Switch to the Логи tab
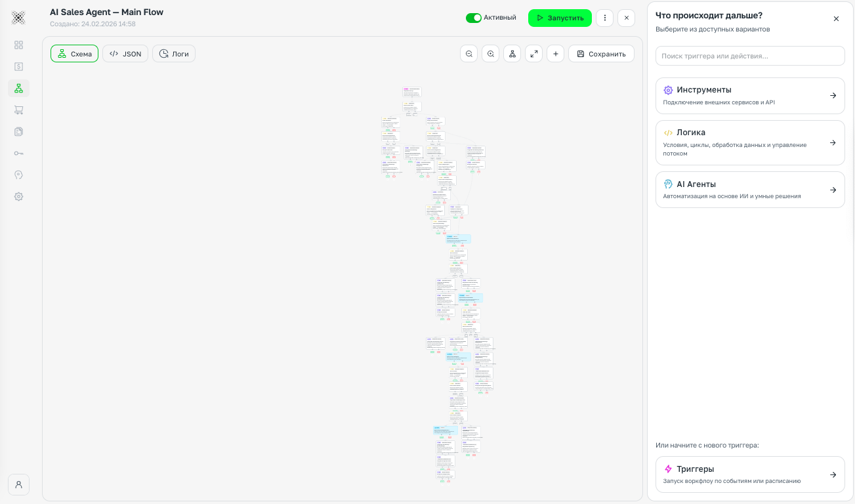 click(174, 54)
